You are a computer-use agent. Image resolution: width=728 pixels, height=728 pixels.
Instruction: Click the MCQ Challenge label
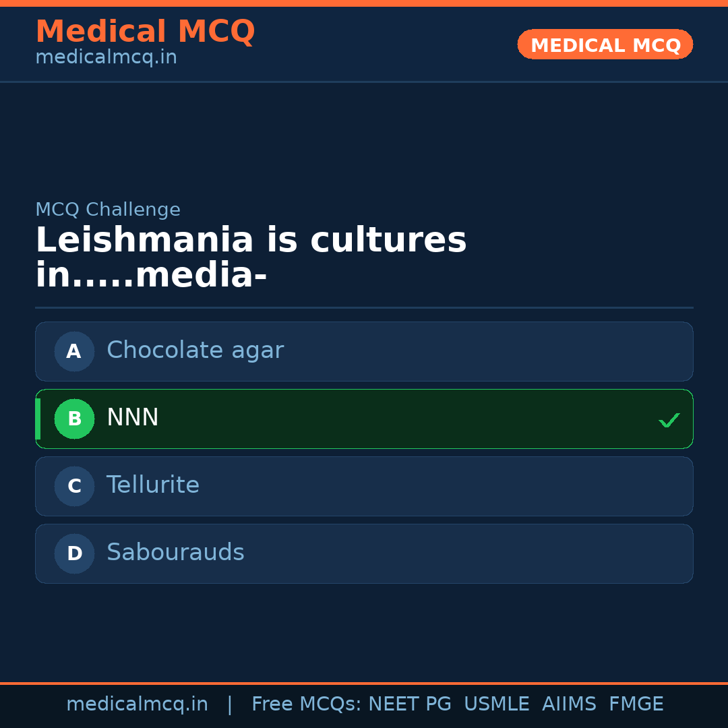pos(108,210)
